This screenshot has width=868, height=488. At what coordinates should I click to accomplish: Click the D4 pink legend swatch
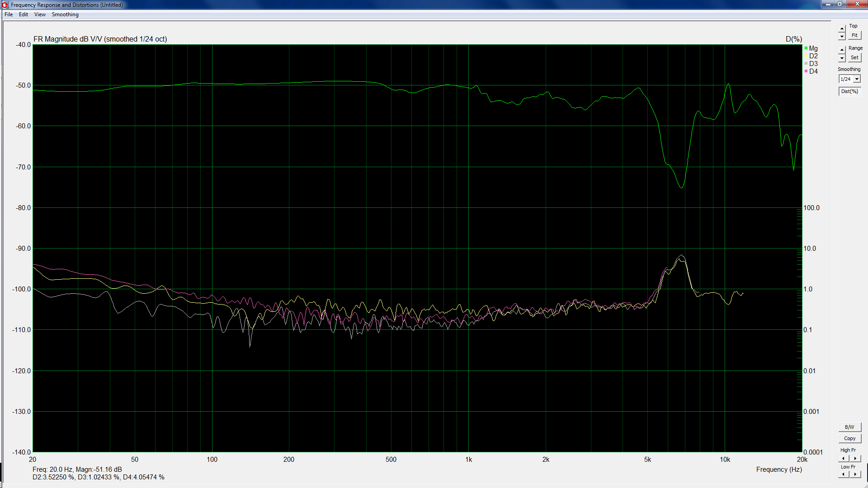coord(806,71)
